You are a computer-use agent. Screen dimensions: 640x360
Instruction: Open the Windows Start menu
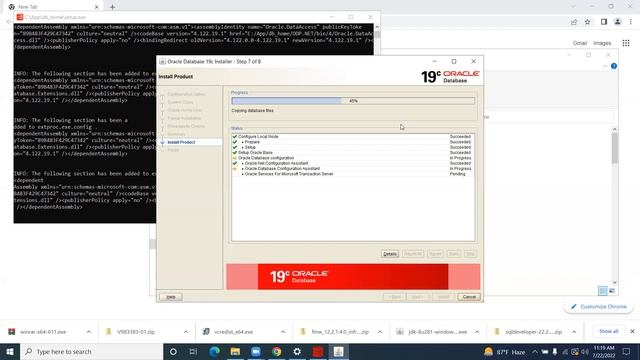tap(10, 351)
